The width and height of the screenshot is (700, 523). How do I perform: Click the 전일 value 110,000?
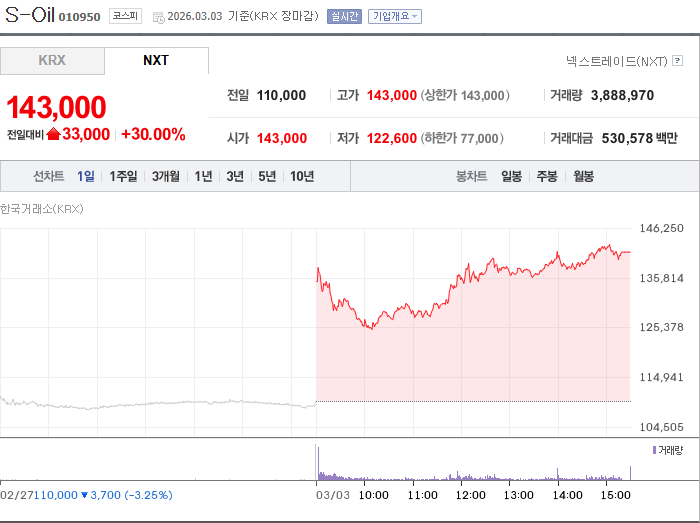[281, 95]
